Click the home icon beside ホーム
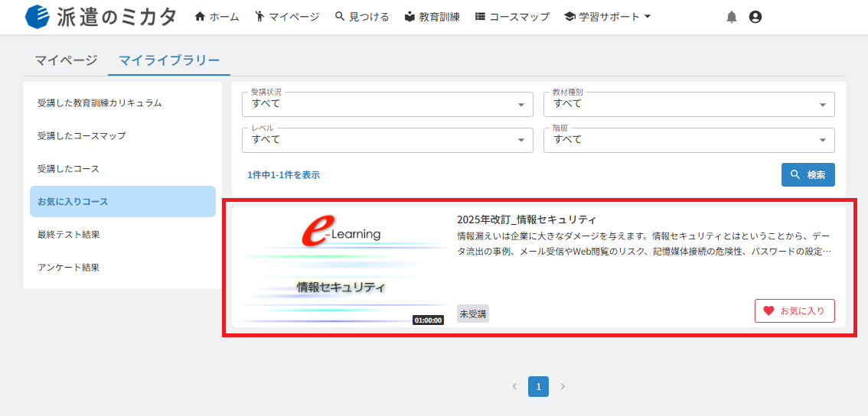The height and width of the screenshot is (416, 868). pos(201,17)
